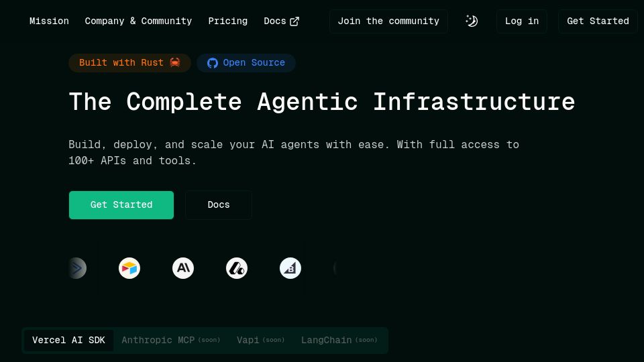Click the Airtable logo icon

[x=129, y=268]
